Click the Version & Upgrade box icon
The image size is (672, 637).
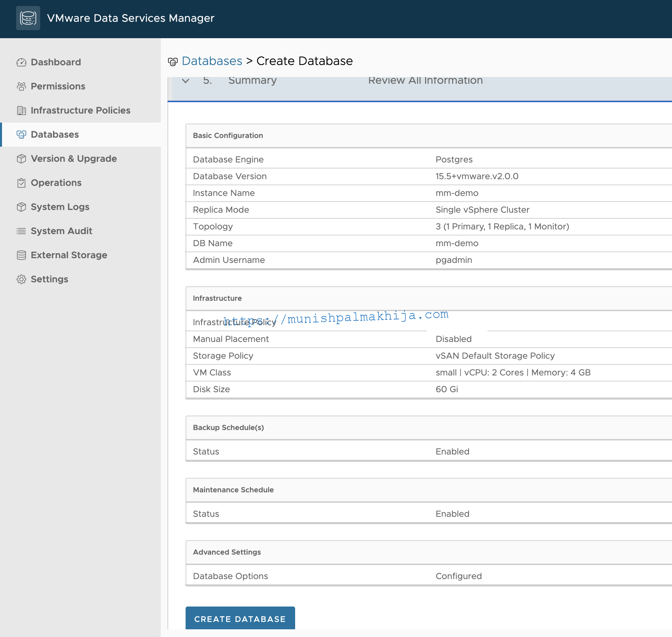pos(21,159)
